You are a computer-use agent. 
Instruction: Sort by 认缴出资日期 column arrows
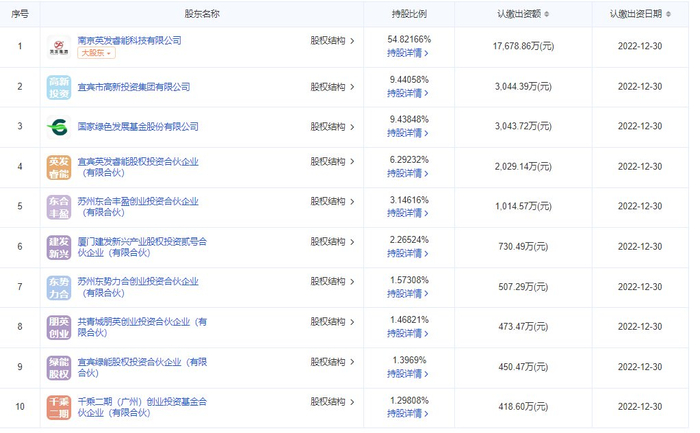click(668, 14)
